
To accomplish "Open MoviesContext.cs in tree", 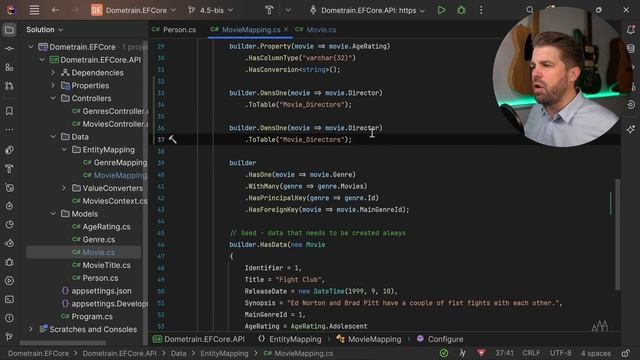I will tap(110, 201).
